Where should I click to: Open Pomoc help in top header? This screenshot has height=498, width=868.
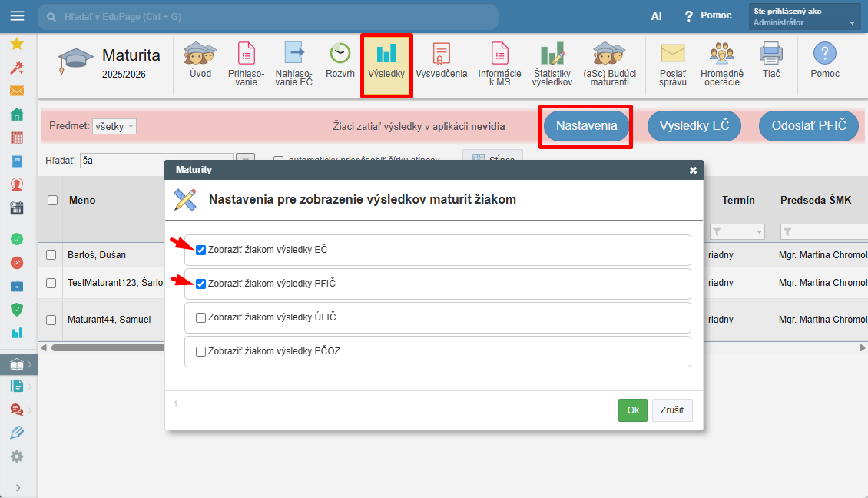pos(708,15)
